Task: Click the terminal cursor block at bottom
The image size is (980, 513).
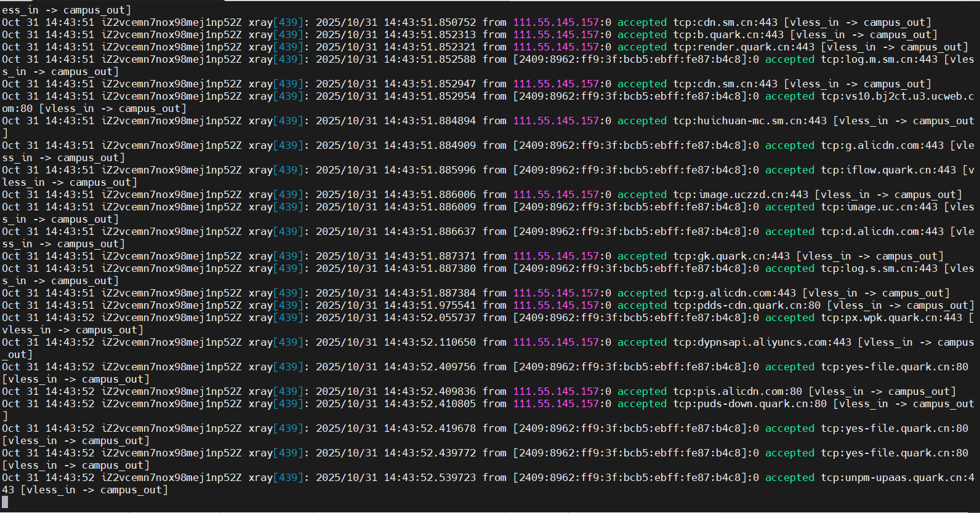Action: coord(5,502)
